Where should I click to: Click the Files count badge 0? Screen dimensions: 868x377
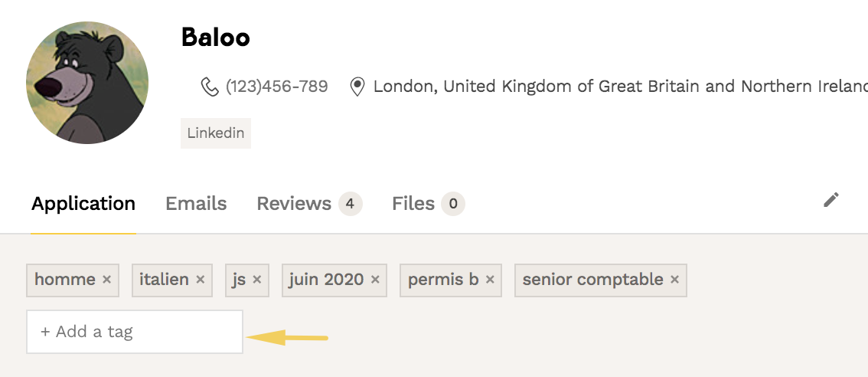click(x=453, y=204)
